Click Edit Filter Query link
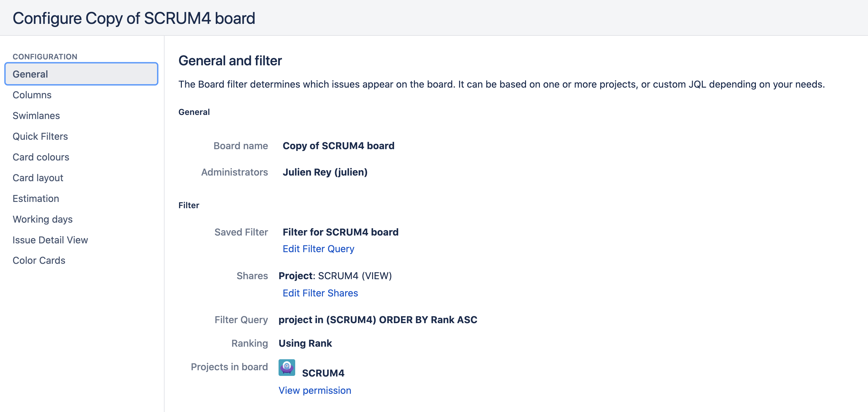The height and width of the screenshot is (412, 868). (x=318, y=249)
